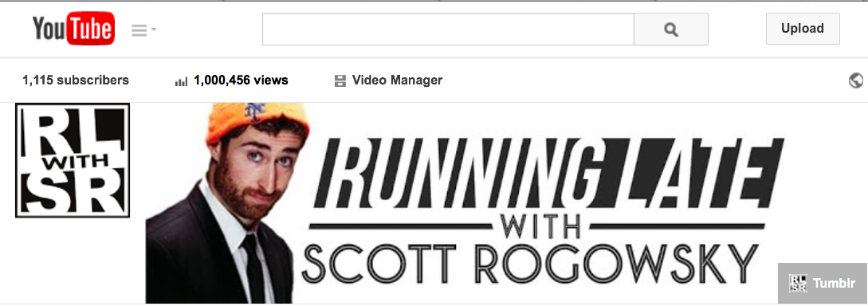Click Scott Rogowsky's photo in the banner
Image resolution: width=868 pixels, height=306 pixels.
[x=228, y=204]
